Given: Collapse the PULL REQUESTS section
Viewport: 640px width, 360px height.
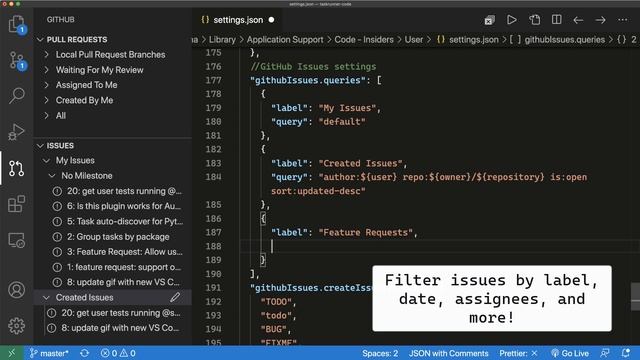Looking at the screenshot, I should tap(40, 40).
